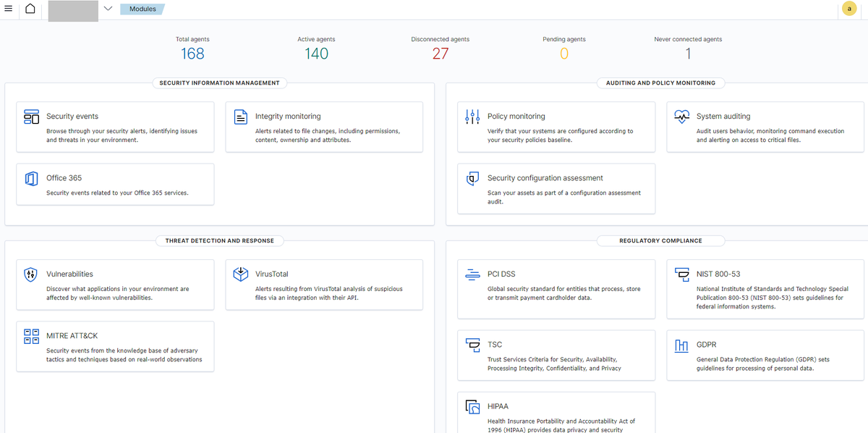Open the VirusTotal module title
The image size is (868, 433).
(272, 274)
